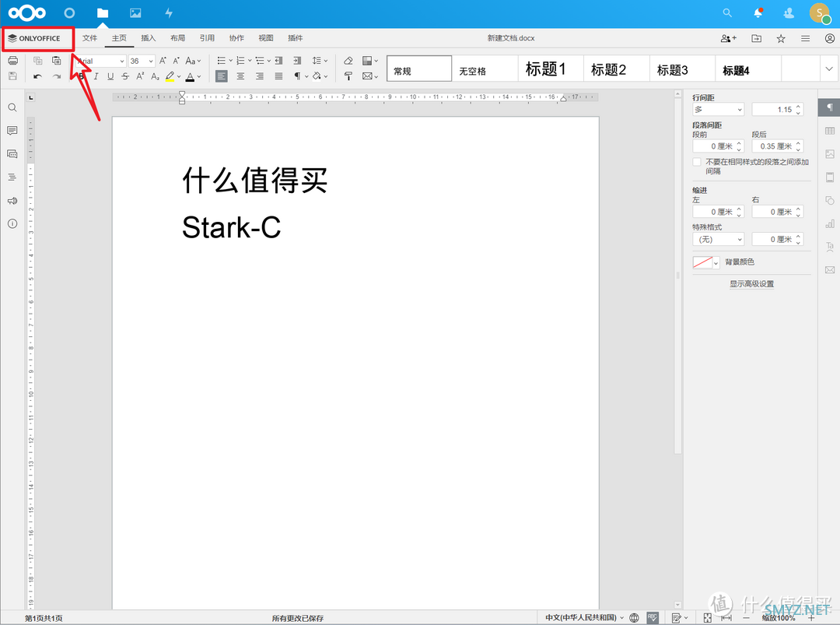Switch to the 引用 tab
Image resolution: width=840 pixels, height=625 pixels.
(208, 38)
